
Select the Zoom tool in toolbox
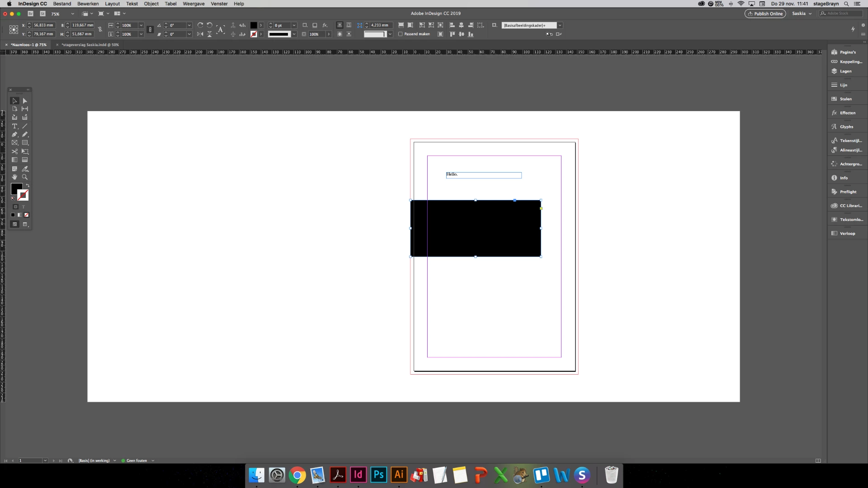[x=25, y=177]
